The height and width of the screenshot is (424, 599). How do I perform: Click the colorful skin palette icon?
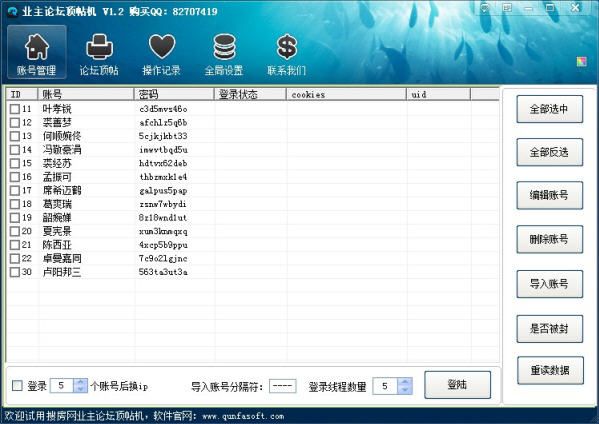(x=581, y=61)
